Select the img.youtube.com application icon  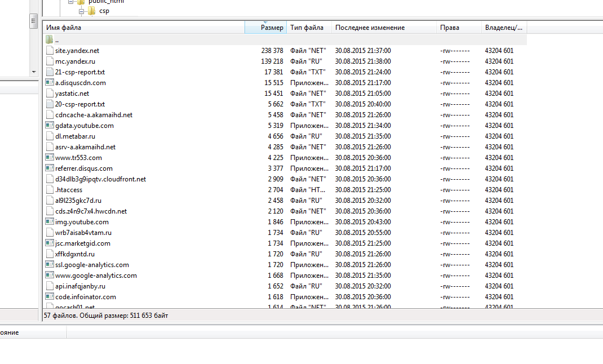pos(49,221)
